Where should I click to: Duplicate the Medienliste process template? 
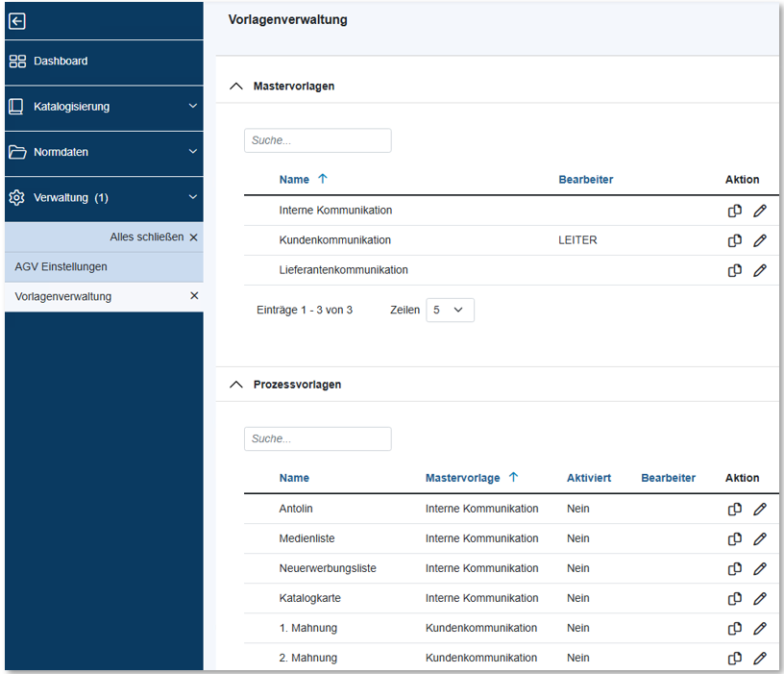click(x=735, y=538)
